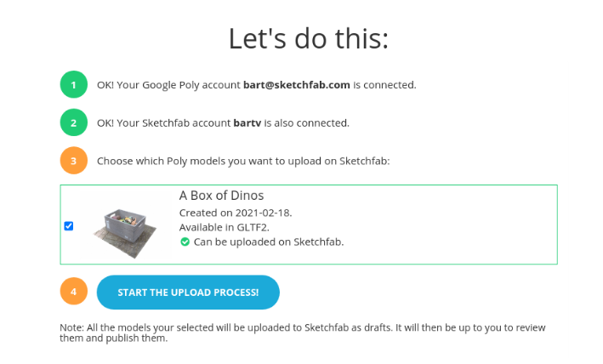Screen dimensions: 603x364
Task: Click the Choose which Poly models instruction
Action: 243,160
